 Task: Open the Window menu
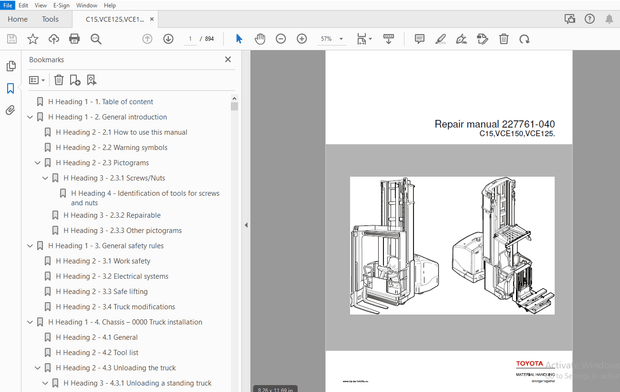(x=86, y=5)
